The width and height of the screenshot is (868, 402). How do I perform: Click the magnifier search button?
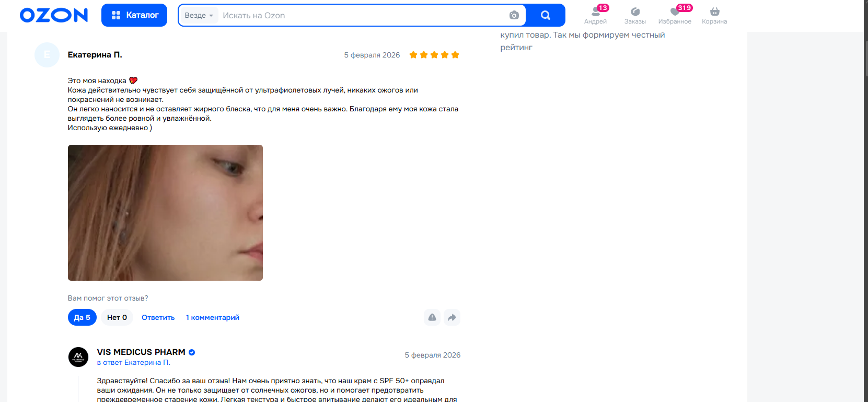546,15
